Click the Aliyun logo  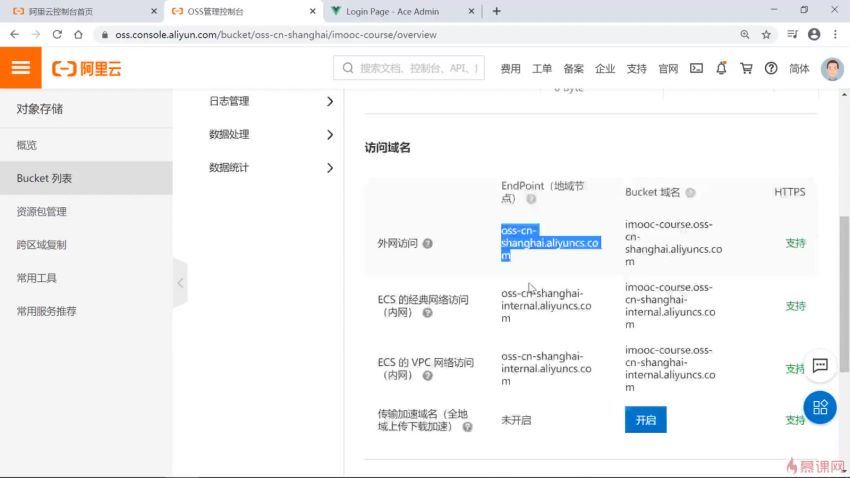click(86, 69)
